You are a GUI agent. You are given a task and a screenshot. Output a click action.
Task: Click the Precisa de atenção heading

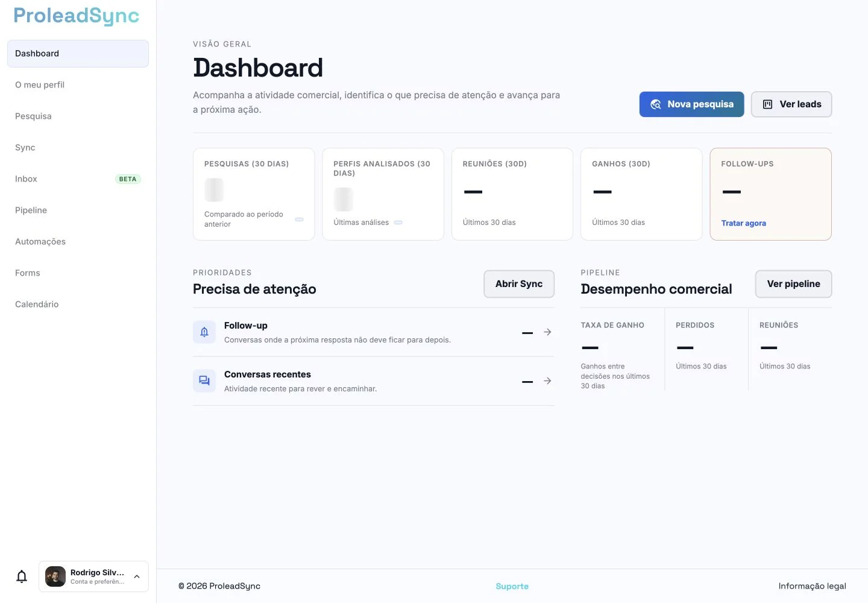click(254, 289)
